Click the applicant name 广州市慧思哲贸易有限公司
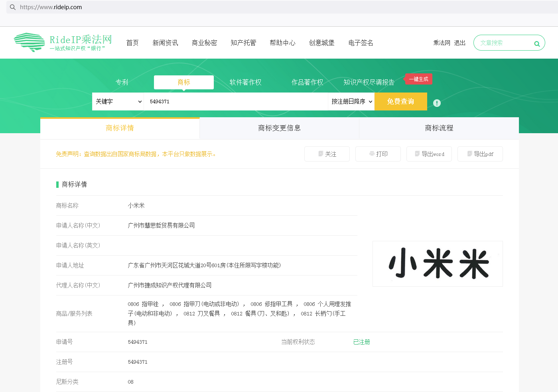This screenshot has height=392, width=558. [162, 226]
